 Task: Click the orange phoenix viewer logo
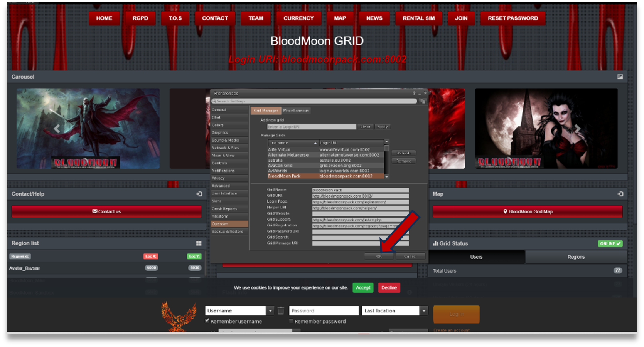[x=178, y=317]
